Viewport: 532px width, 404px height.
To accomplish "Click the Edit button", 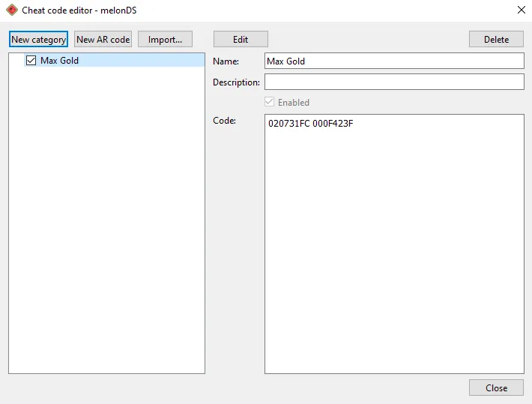I will 241,40.
